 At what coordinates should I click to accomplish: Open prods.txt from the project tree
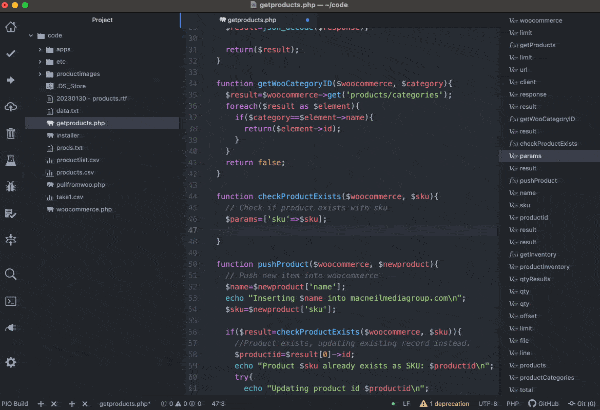69,148
